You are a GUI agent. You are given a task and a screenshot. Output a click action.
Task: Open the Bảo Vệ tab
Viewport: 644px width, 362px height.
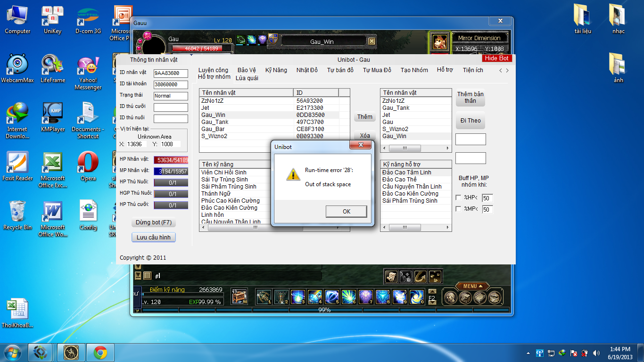tap(247, 70)
